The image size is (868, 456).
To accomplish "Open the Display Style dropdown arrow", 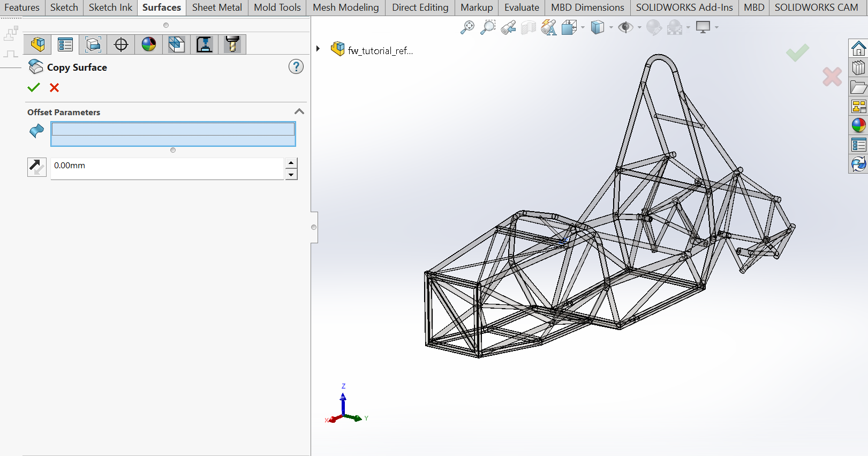I will click(611, 27).
